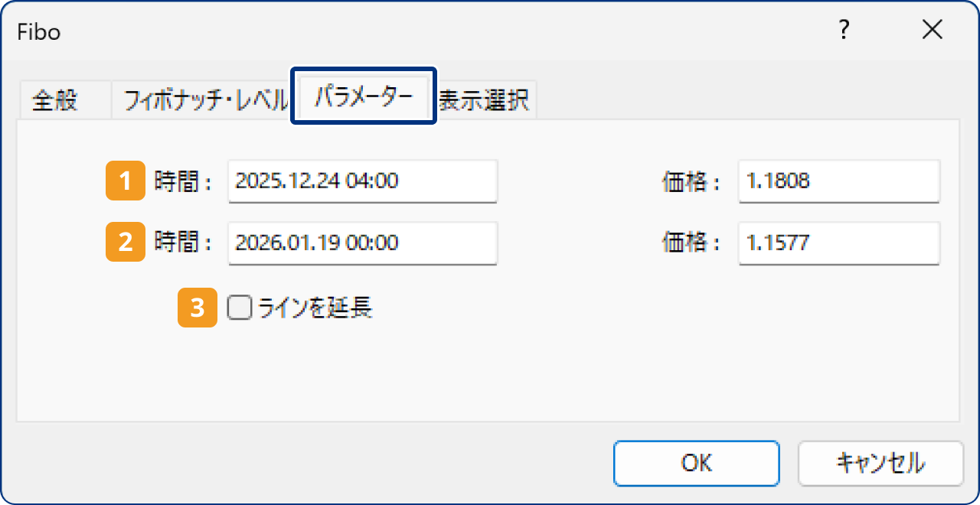Click the second 時間 field showing 2026.01.19

[362, 243]
